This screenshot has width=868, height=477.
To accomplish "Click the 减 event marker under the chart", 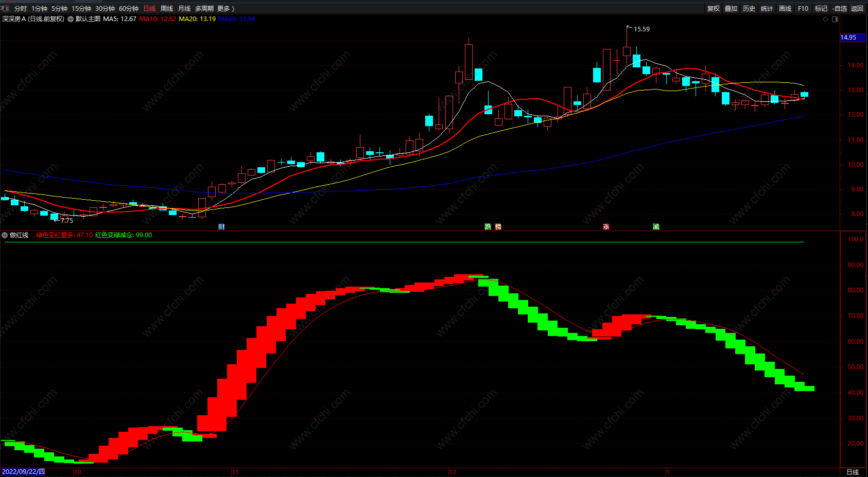I will click(x=656, y=226).
